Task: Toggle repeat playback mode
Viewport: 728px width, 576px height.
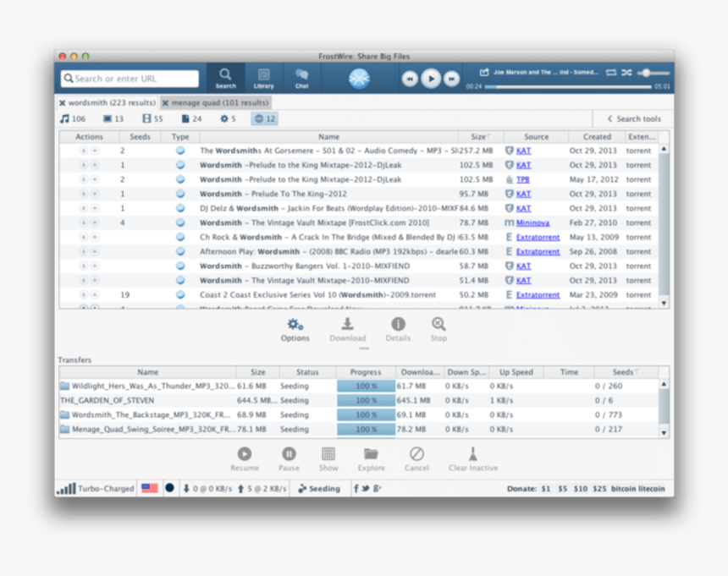Action: (611, 73)
